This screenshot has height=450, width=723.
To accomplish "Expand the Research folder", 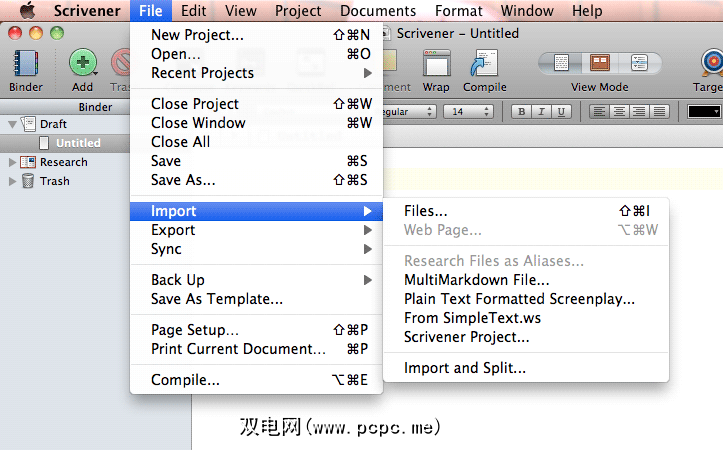I will pos(12,162).
